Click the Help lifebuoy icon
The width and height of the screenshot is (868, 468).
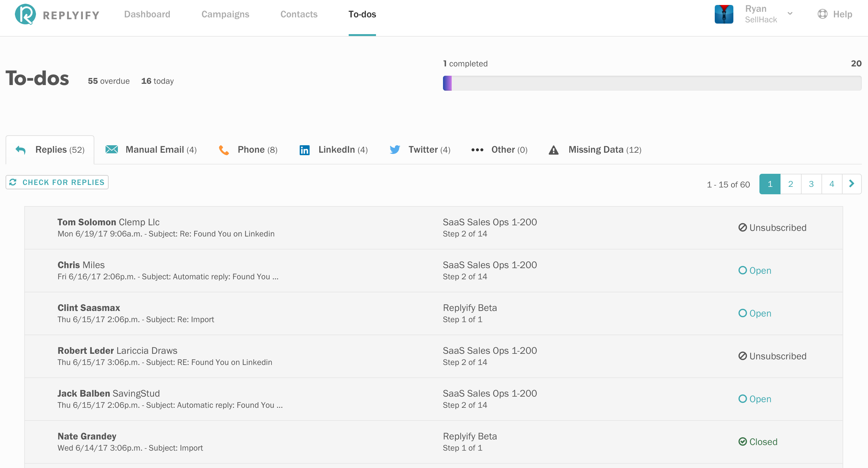pos(822,14)
